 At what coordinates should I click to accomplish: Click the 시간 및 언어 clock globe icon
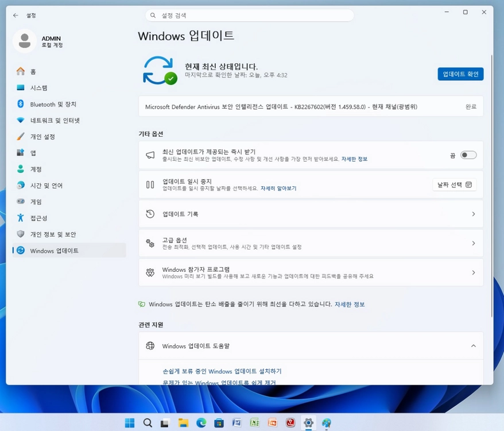[x=21, y=185]
